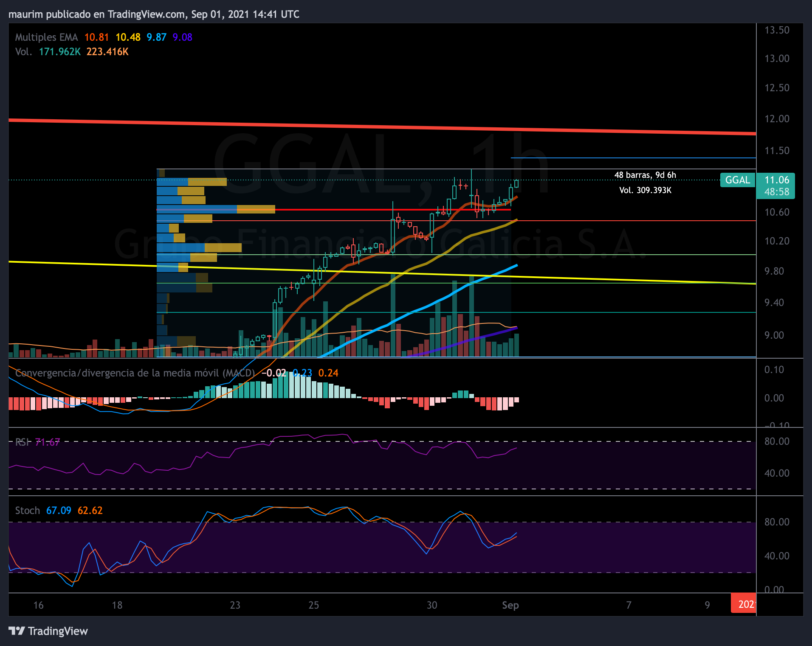Click the MACD histogram value -0.02
The image size is (812, 646).
[x=274, y=373]
